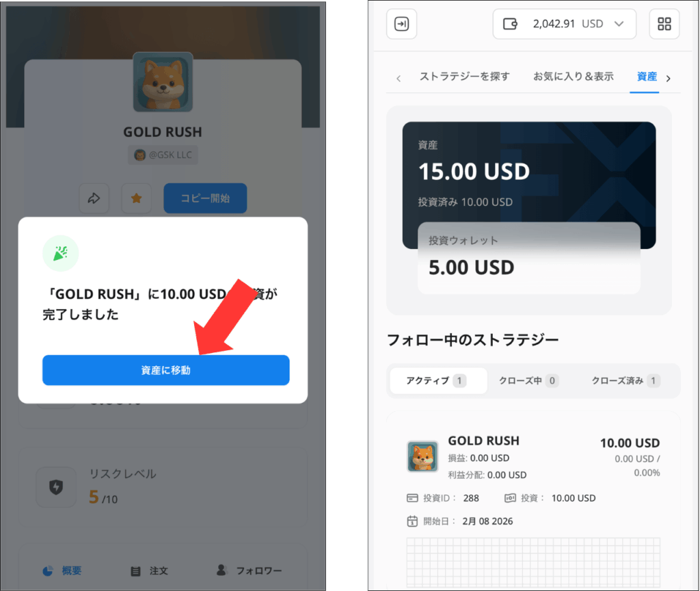700x591 pixels.
Task: Open the ストラテジーを探す tab
Action: [x=464, y=77]
